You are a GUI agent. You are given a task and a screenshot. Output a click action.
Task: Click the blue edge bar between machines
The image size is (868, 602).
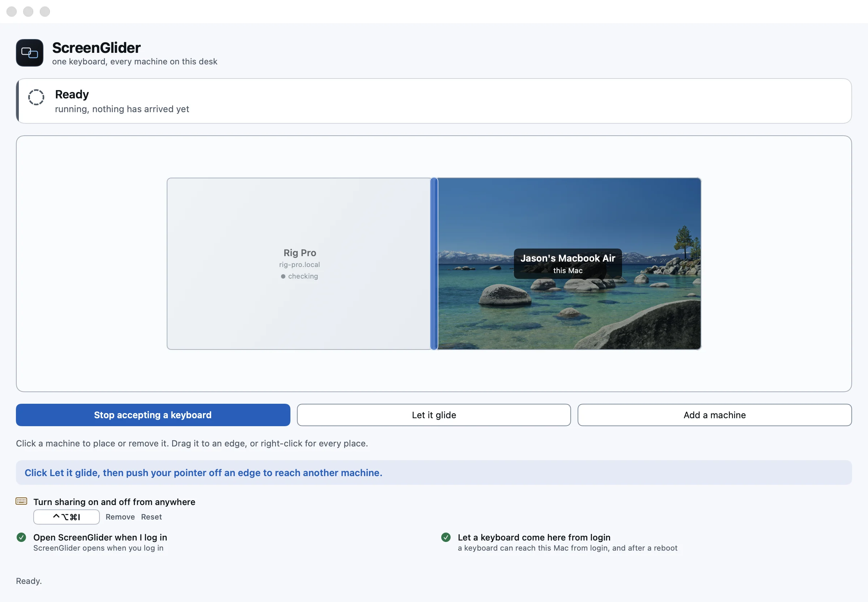[434, 264]
